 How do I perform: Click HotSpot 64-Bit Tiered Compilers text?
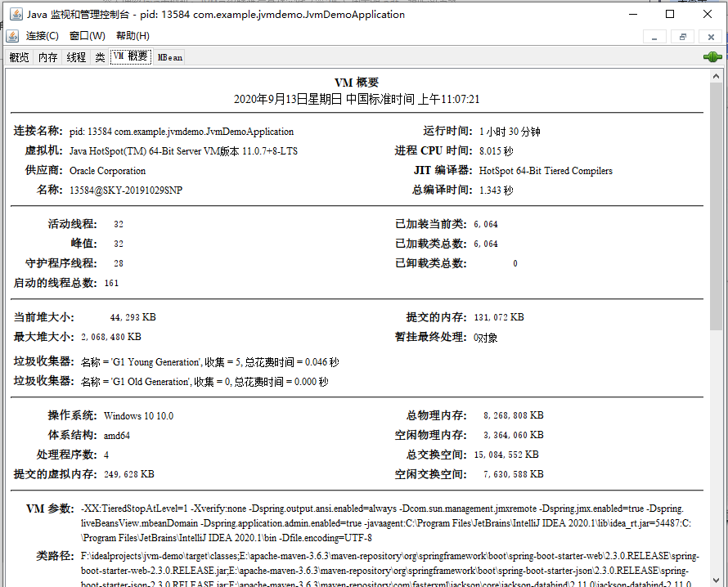pos(546,171)
